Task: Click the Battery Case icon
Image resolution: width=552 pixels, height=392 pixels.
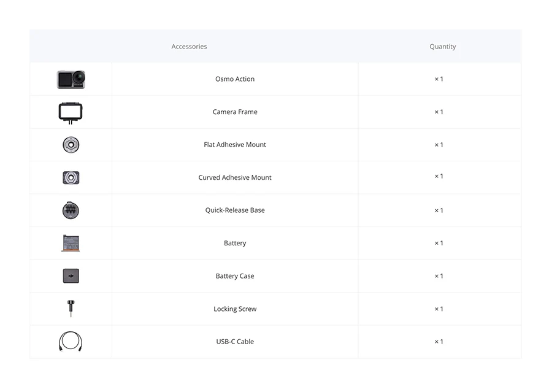Action: tap(71, 276)
